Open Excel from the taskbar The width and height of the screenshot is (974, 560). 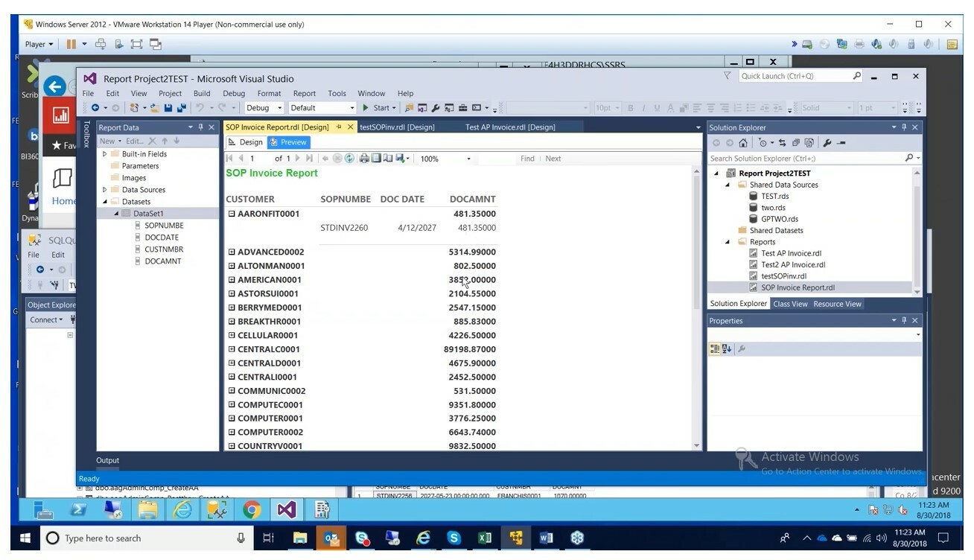click(x=485, y=538)
